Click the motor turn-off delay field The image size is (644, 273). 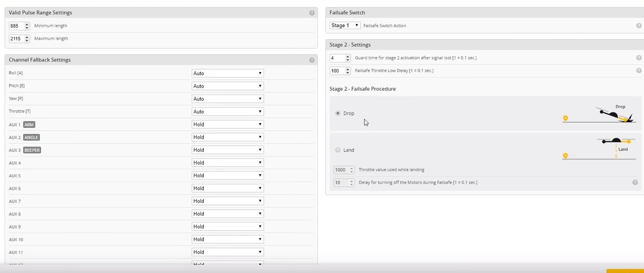pos(344,183)
